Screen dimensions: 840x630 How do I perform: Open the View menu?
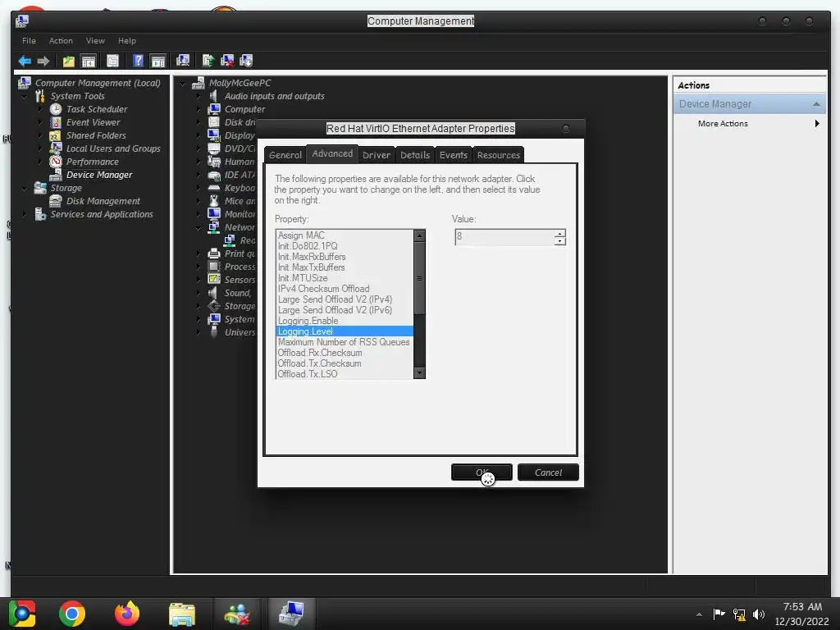click(x=95, y=41)
